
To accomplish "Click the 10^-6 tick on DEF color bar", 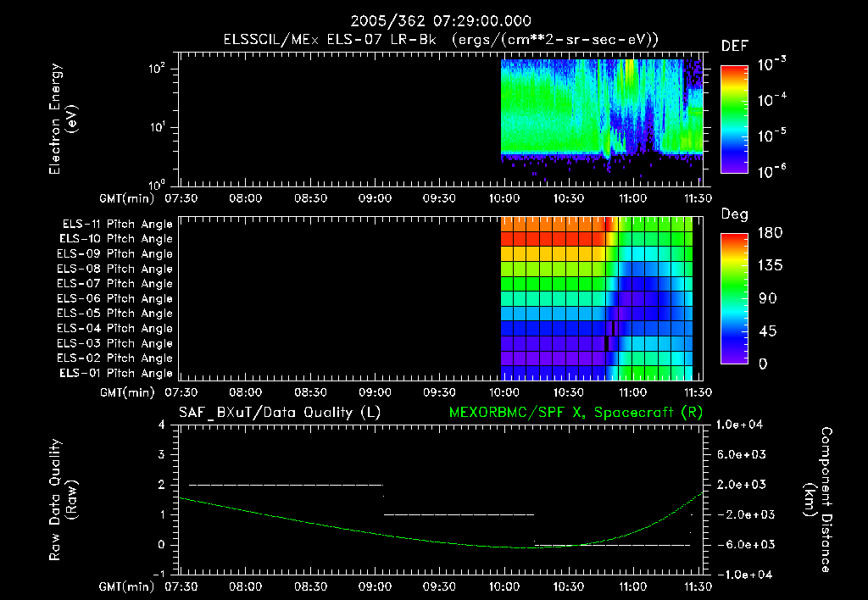I will coord(772,171).
